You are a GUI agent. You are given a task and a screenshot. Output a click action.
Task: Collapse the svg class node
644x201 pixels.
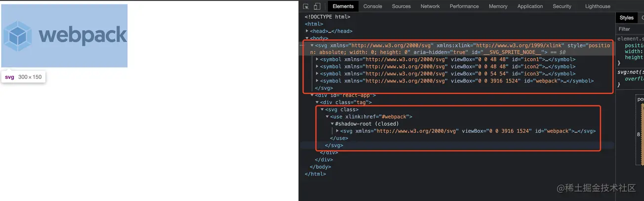(x=322, y=110)
